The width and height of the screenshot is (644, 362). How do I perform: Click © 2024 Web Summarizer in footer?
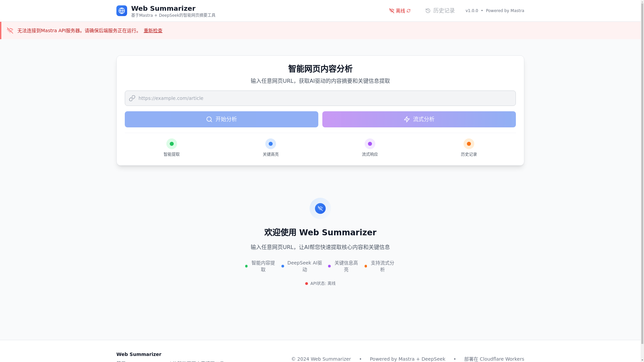(321, 359)
